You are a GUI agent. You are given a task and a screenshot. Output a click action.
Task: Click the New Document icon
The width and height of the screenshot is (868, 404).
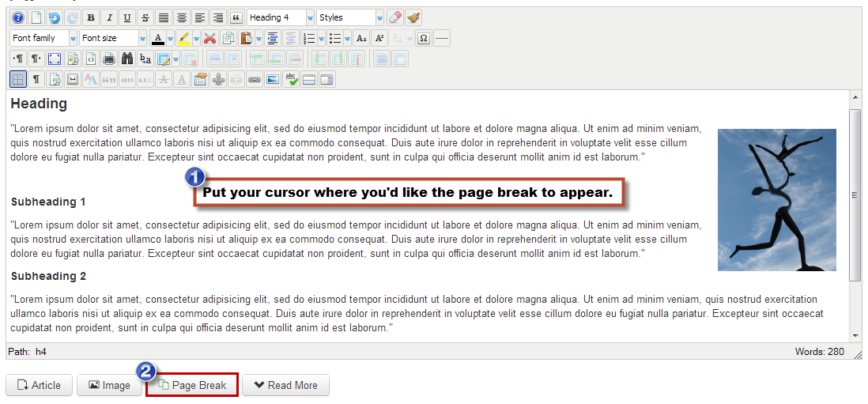tap(36, 17)
